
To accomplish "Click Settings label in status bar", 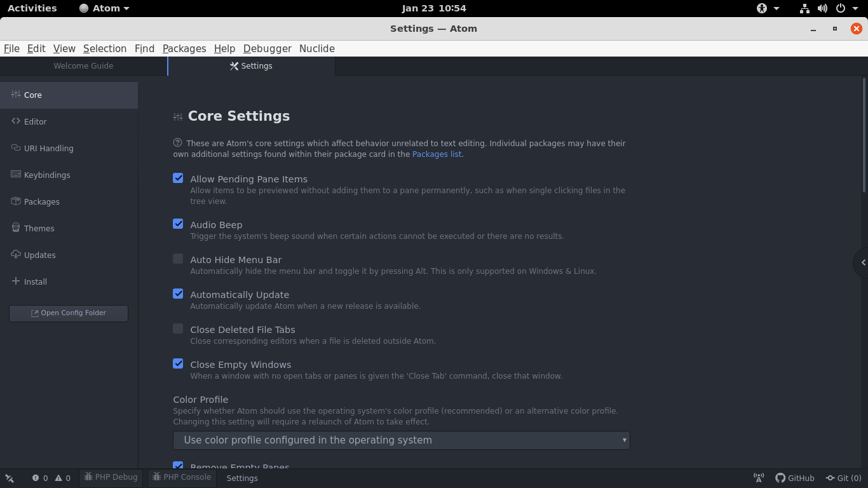I will [x=242, y=478].
